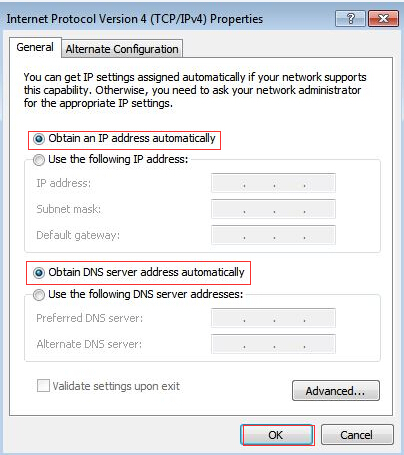Dismiss the dialog using Cancel
This screenshot has width=404, height=455.
tap(357, 435)
